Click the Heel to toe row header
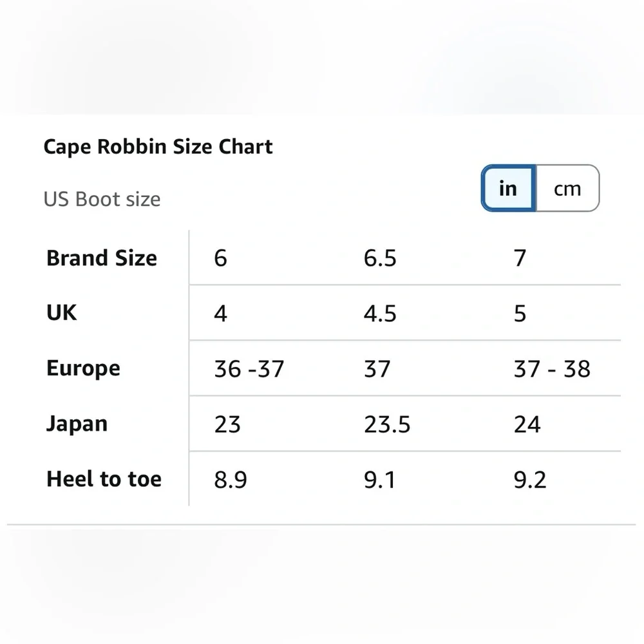 [x=104, y=479]
